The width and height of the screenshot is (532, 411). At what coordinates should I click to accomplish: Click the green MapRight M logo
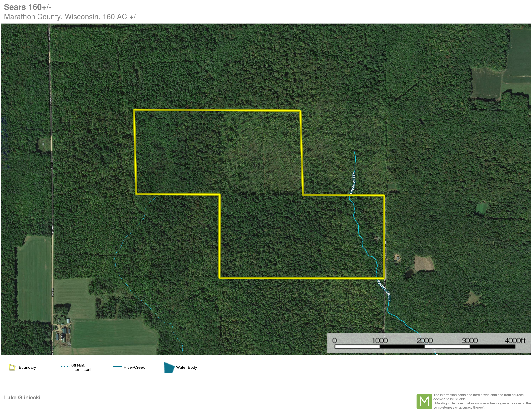(x=424, y=401)
